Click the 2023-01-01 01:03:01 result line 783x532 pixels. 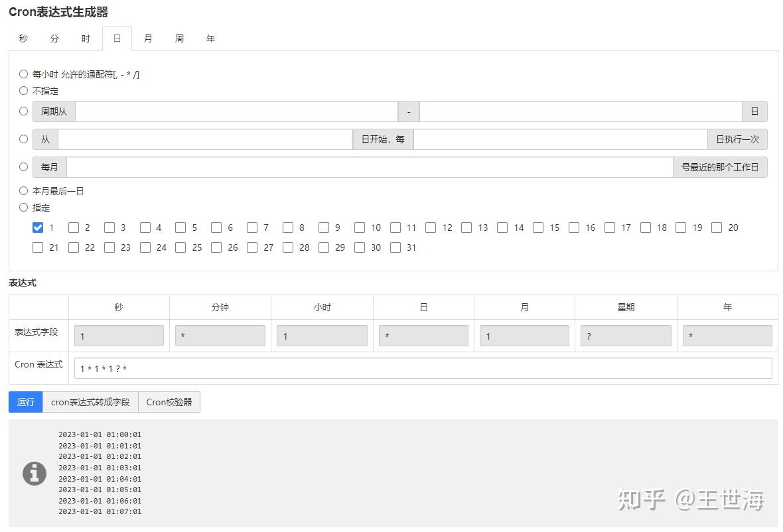[x=100, y=468]
